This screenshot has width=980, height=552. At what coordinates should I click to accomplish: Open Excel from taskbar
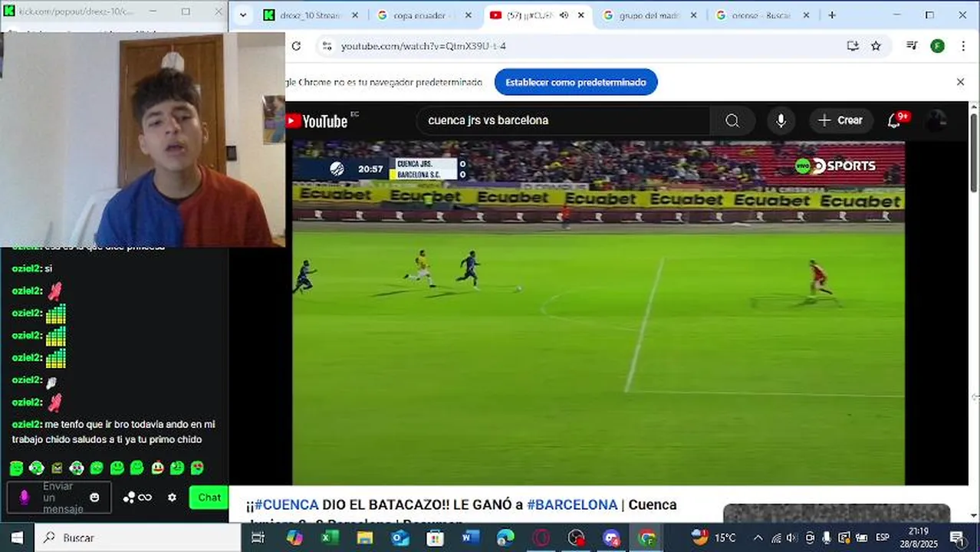click(x=330, y=537)
